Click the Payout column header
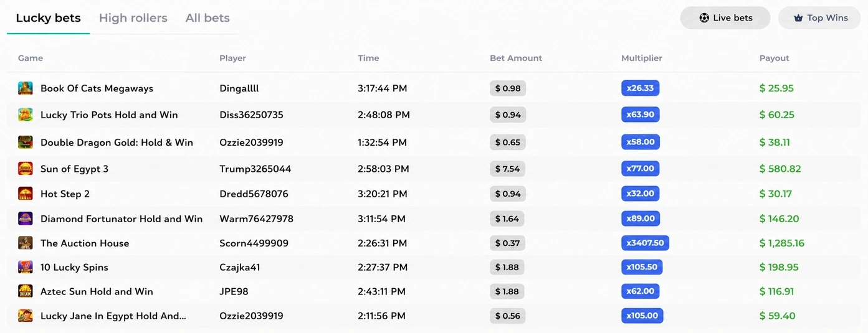This screenshot has height=333, width=868. point(774,58)
